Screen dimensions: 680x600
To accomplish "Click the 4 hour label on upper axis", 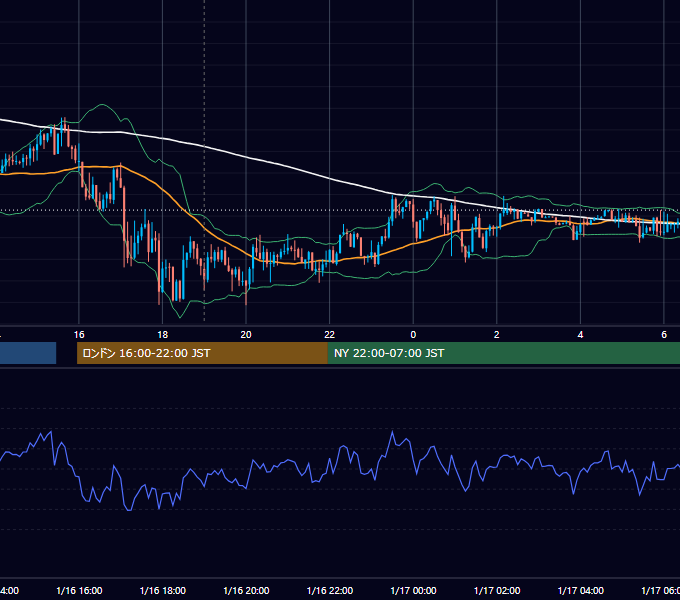I will [x=580, y=335].
